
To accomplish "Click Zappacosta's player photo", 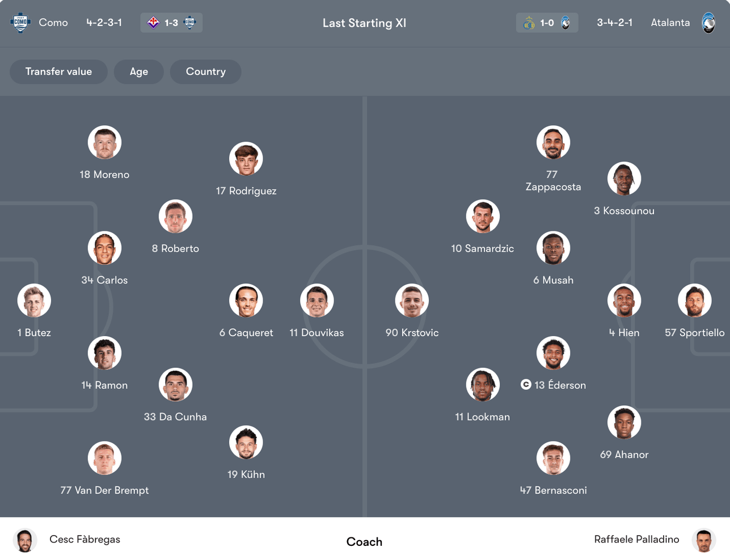I will [553, 143].
